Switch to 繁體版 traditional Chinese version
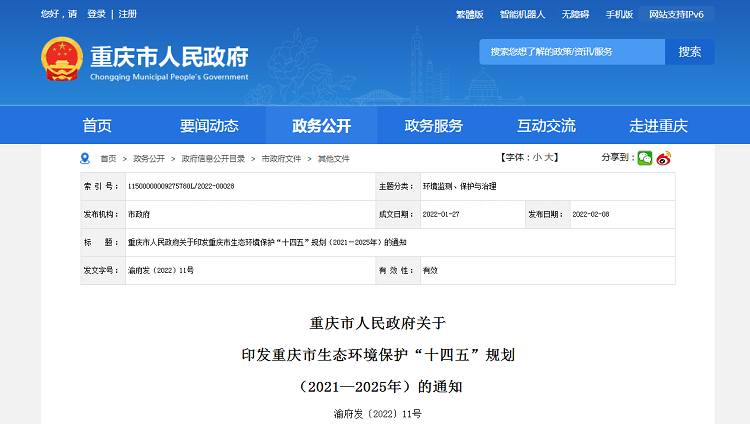 click(x=469, y=14)
